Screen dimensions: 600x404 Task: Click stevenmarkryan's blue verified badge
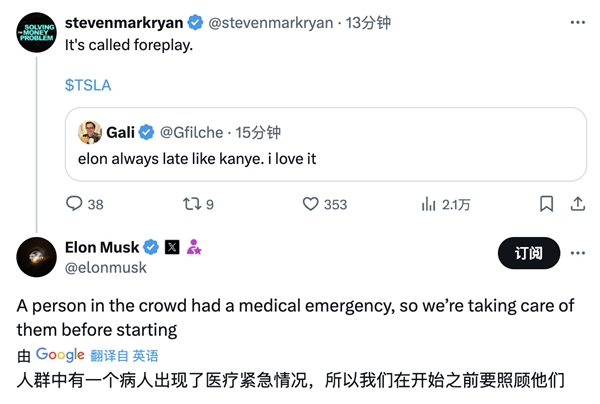click(x=195, y=22)
